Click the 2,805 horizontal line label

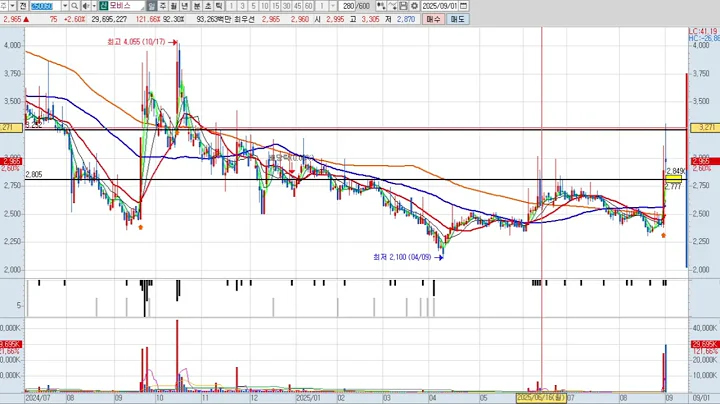click(34, 174)
